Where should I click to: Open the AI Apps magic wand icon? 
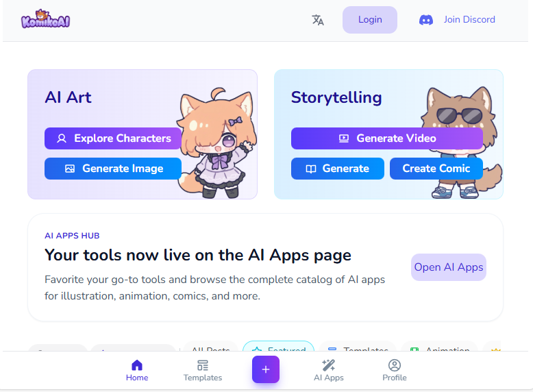click(329, 365)
